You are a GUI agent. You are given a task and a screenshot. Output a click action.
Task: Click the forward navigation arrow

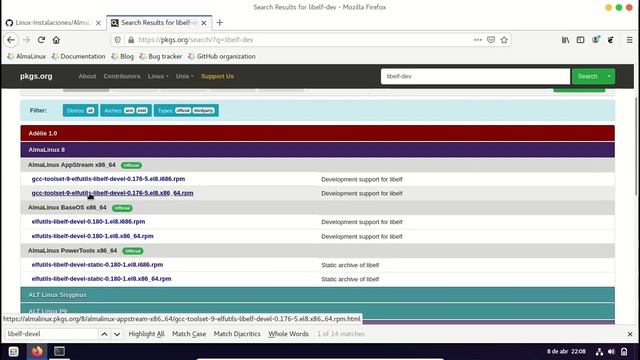click(x=26, y=40)
